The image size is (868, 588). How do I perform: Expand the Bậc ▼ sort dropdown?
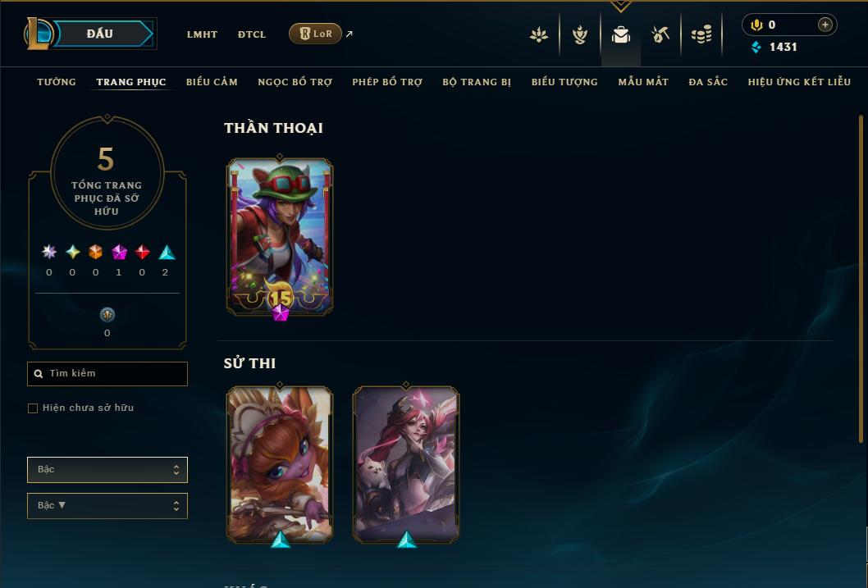[x=107, y=505]
